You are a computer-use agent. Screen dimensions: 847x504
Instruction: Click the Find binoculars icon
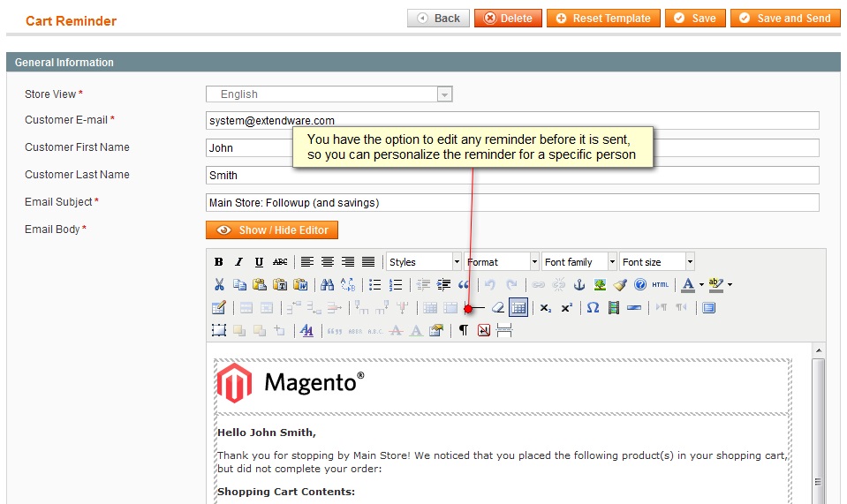327,285
